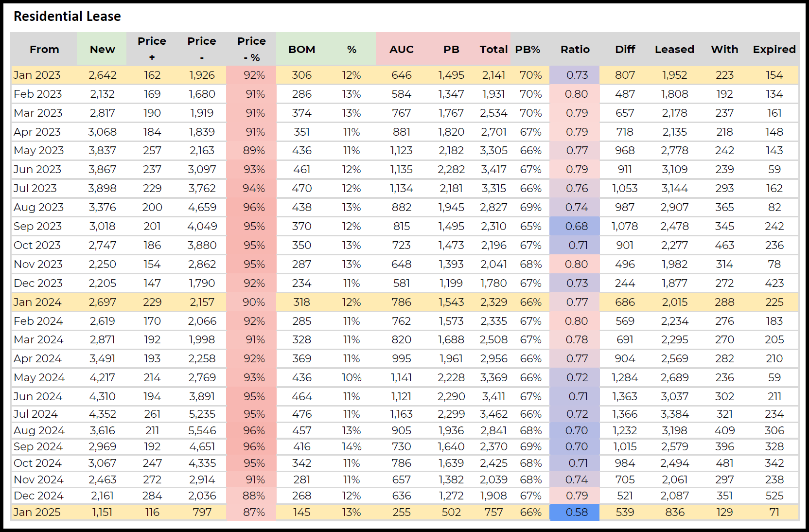Select the 'May 2023' row label
Viewport: 809px width, 532px height.
39,151
